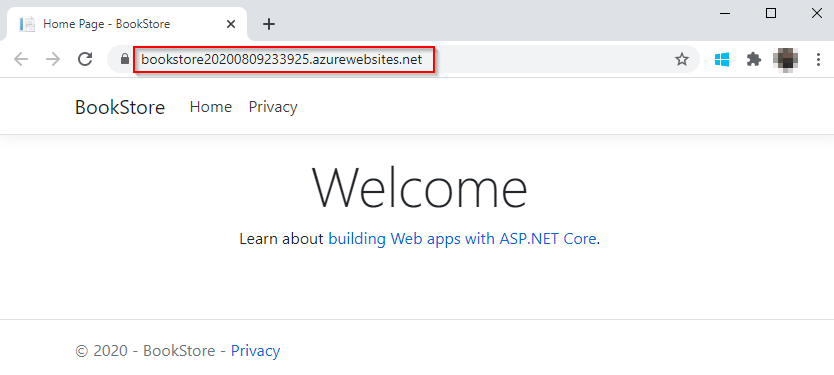This screenshot has height=375, width=834.
Task: Open the Privacy link in navbar
Action: click(x=273, y=107)
